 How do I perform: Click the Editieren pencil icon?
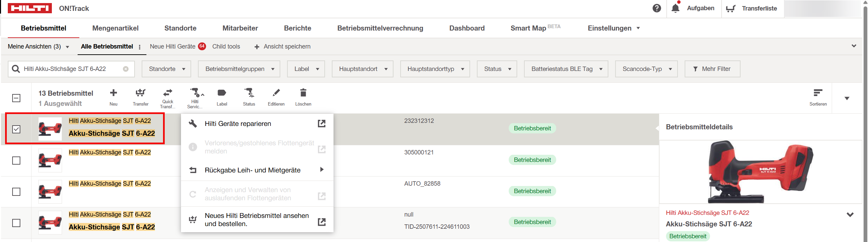(276, 93)
